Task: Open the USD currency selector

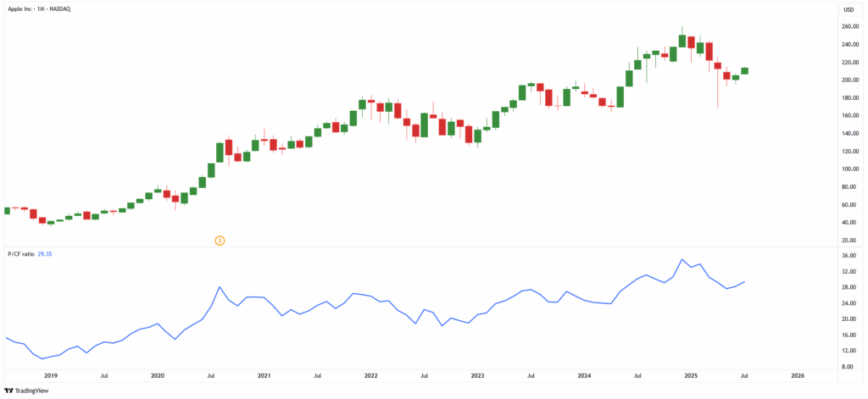Action: [x=848, y=9]
